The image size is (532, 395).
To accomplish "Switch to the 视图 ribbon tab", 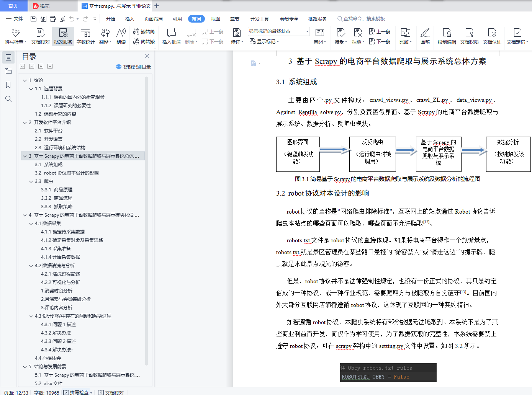I will [216, 19].
